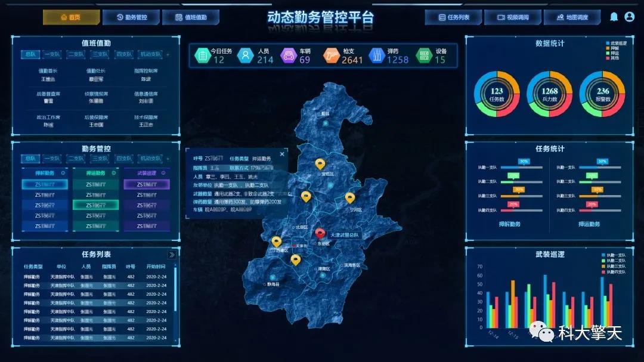Close the task detail popup
644x362 pixels.
pos(282,154)
